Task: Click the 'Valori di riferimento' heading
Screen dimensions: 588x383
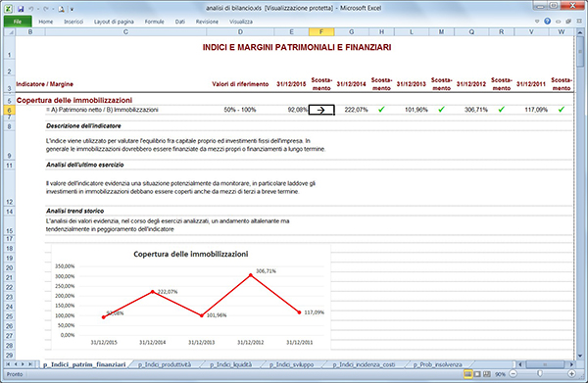Action: coord(240,84)
